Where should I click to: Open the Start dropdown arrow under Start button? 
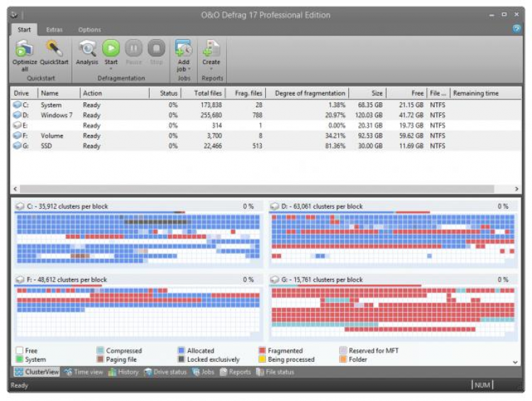(111, 69)
